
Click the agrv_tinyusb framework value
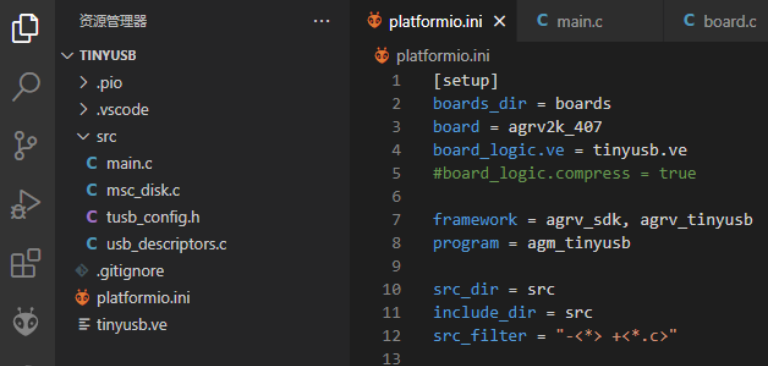tap(696, 219)
